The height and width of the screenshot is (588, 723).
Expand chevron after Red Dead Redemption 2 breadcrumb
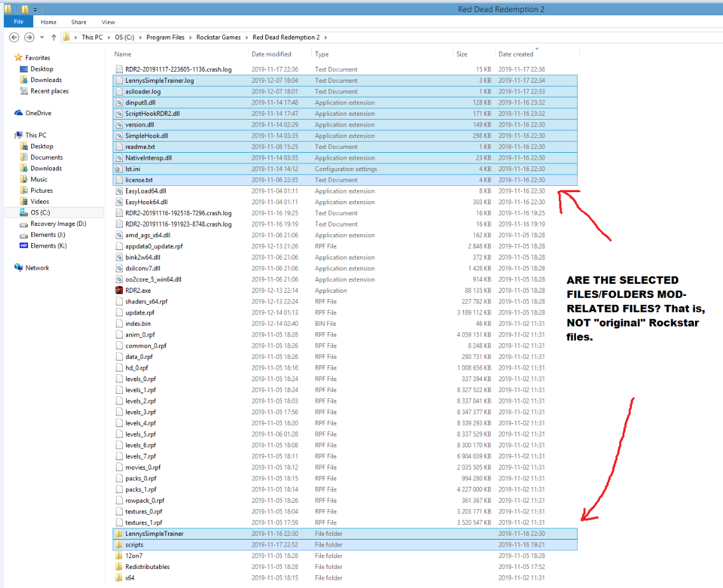pos(325,38)
